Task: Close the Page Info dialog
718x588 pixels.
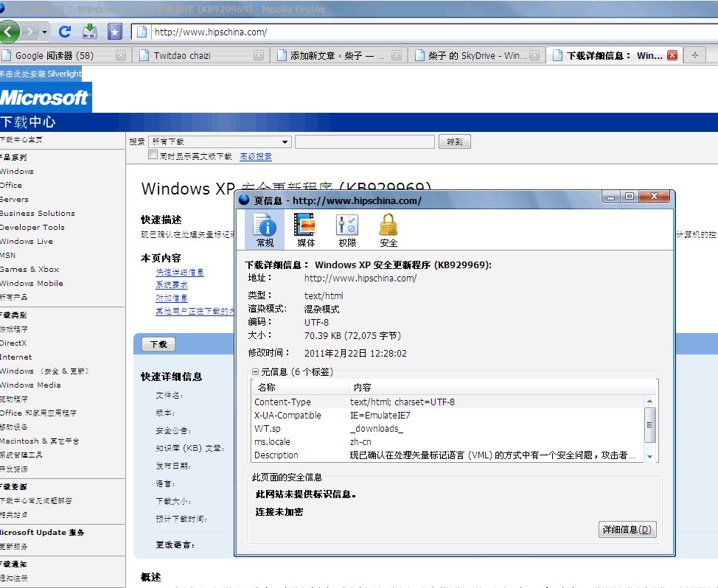Action: [655, 196]
